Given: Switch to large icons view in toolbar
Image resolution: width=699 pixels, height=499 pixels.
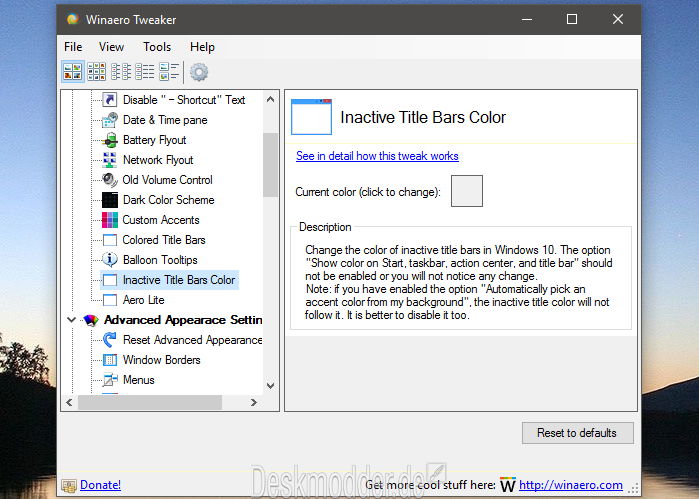Looking at the screenshot, I should tap(73, 72).
